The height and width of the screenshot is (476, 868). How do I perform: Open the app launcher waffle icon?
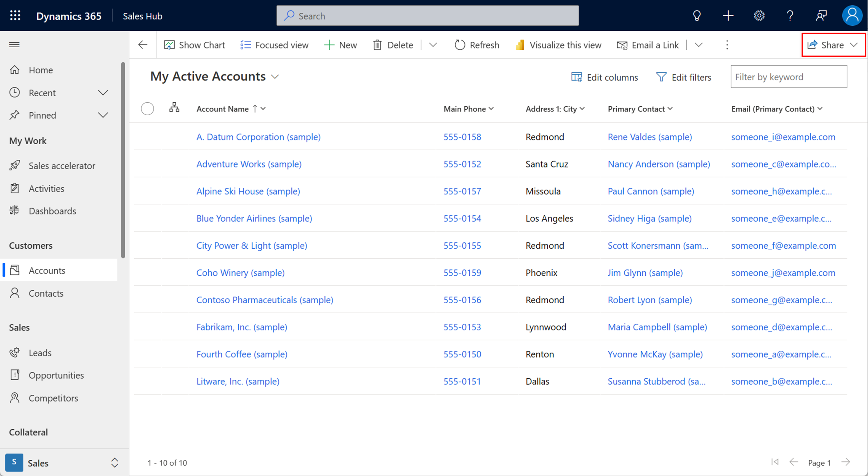15,15
